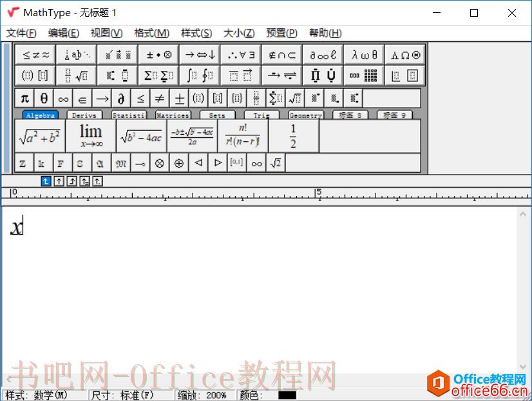This screenshot has height=401, width=532.
Task: Insert the sqrt(a²+b²) expression
Action: (40, 136)
